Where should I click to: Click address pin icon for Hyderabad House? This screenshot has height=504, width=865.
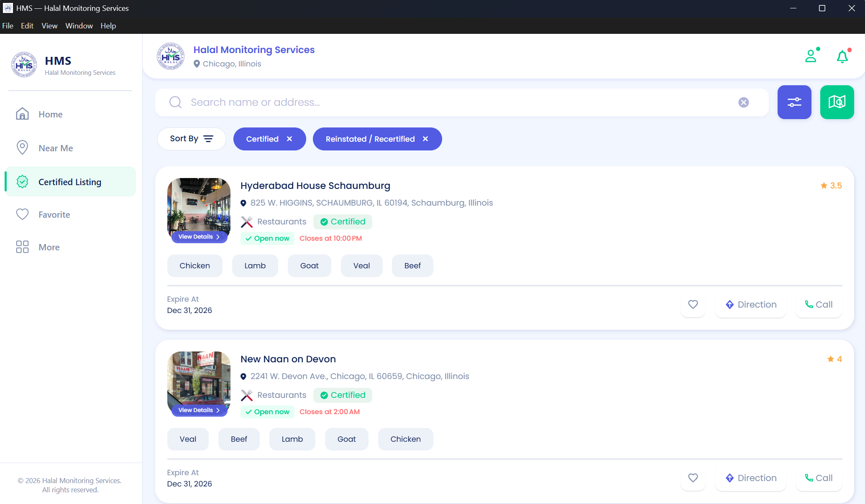(x=243, y=203)
